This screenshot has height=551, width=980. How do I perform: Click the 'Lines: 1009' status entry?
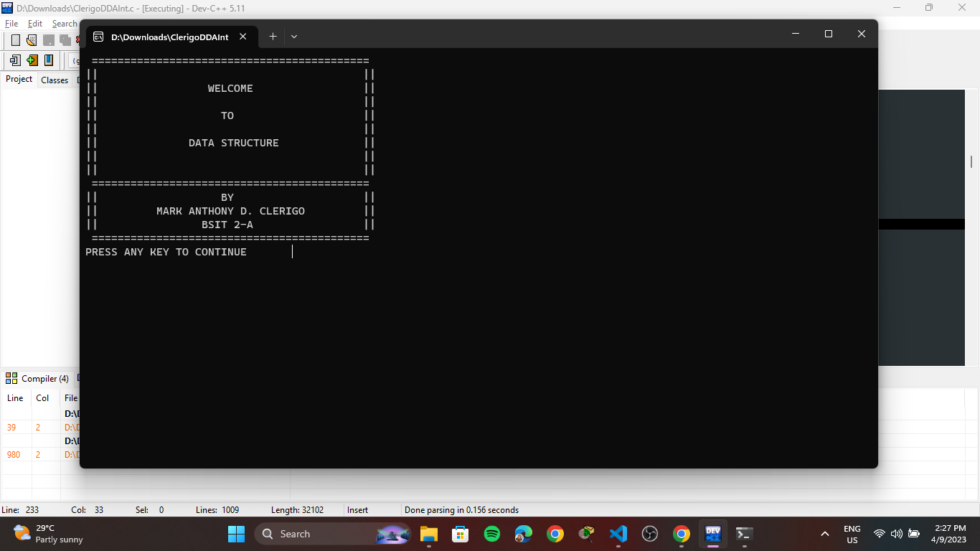[x=217, y=510]
